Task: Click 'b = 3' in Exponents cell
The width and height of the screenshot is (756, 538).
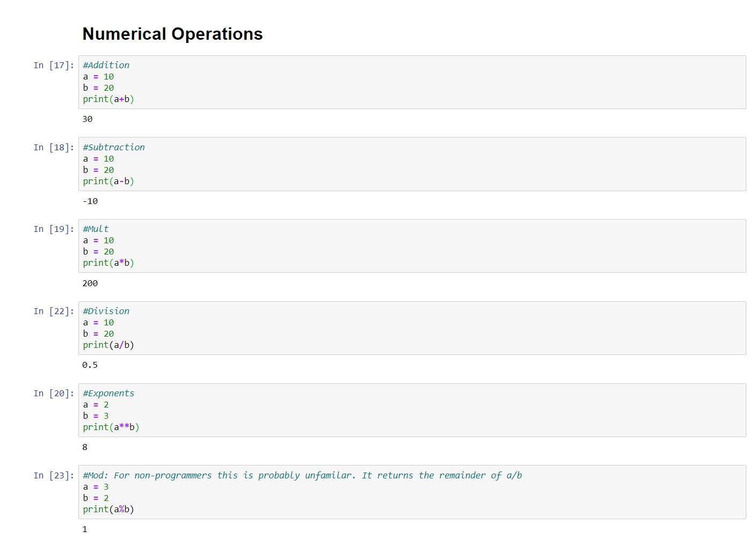Action: (x=96, y=416)
